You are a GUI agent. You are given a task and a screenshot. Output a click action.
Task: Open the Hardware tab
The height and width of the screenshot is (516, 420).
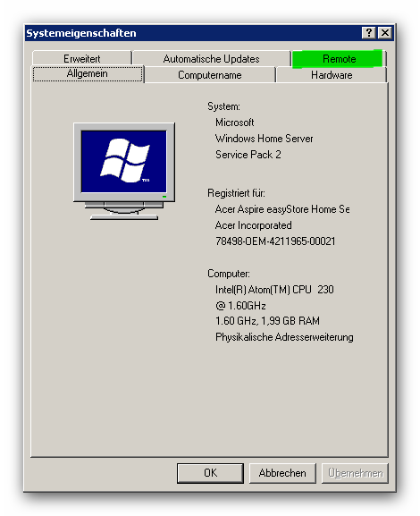tap(332, 75)
